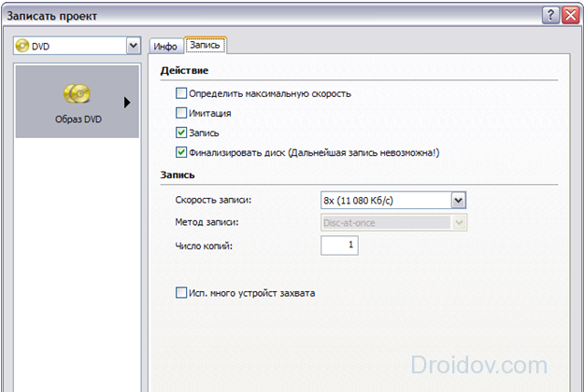Focus the Число копий input field
This screenshot has height=392, width=584.
pyautogui.click(x=339, y=245)
